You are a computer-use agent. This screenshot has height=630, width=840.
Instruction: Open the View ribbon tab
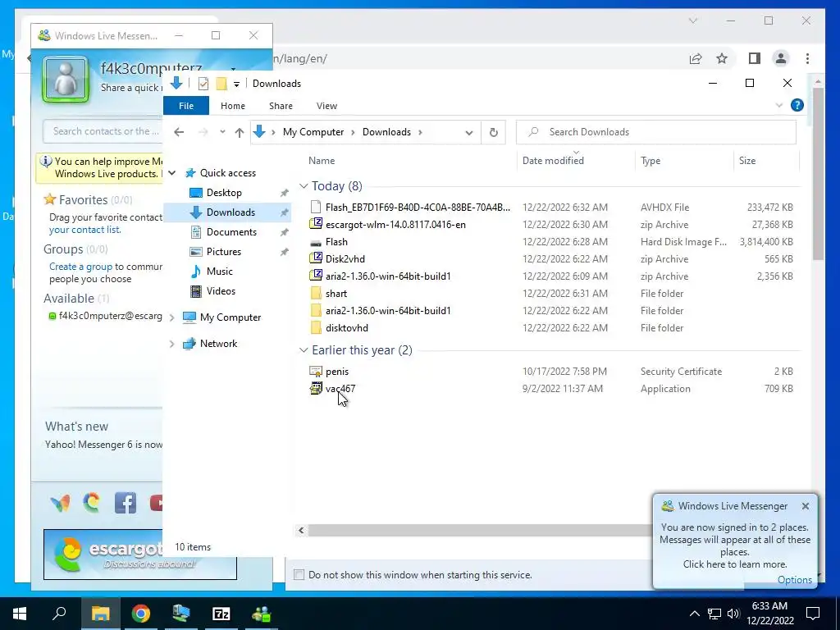326,106
